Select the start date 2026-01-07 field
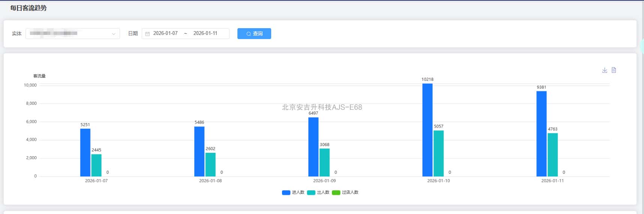The height and width of the screenshot is (214, 644). point(165,33)
